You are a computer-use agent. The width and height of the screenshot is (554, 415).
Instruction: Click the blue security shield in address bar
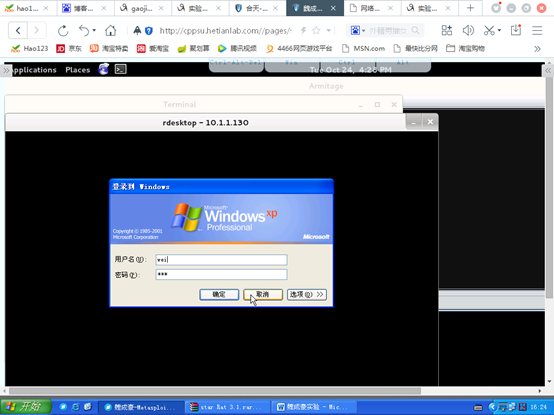coord(149,31)
